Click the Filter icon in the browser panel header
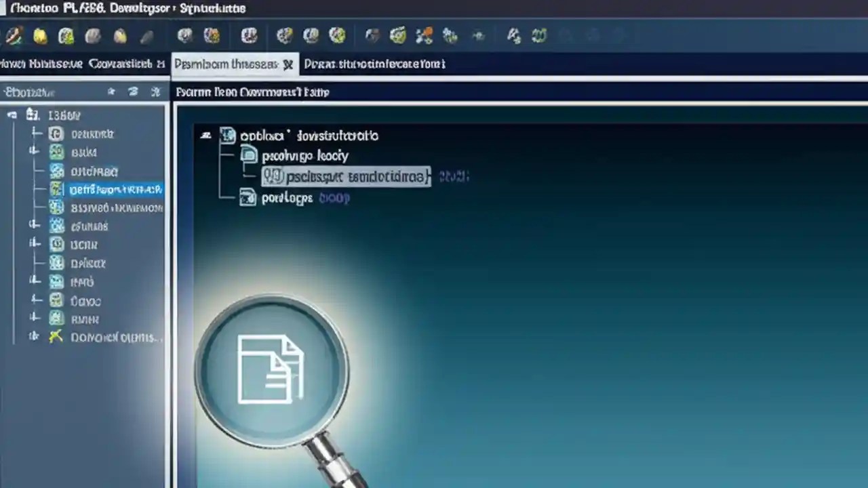 click(111, 91)
